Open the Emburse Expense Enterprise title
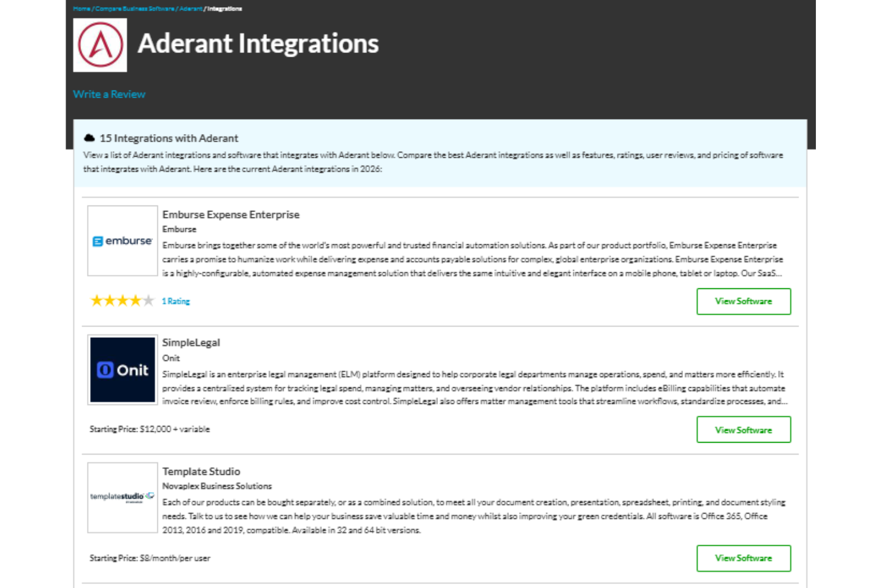 click(231, 214)
